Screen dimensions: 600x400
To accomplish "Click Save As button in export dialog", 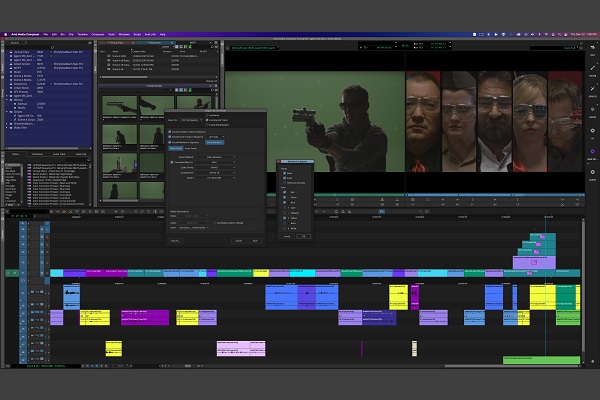I will point(175,241).
